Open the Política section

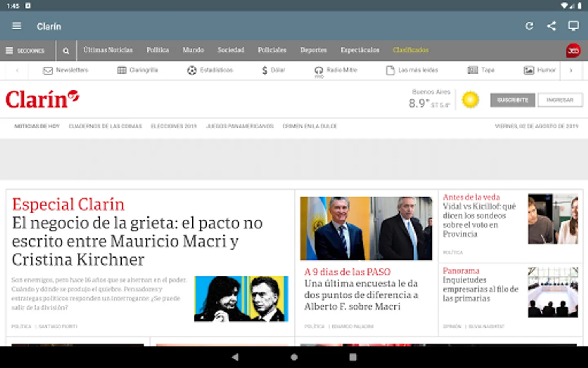coord(158,50)
